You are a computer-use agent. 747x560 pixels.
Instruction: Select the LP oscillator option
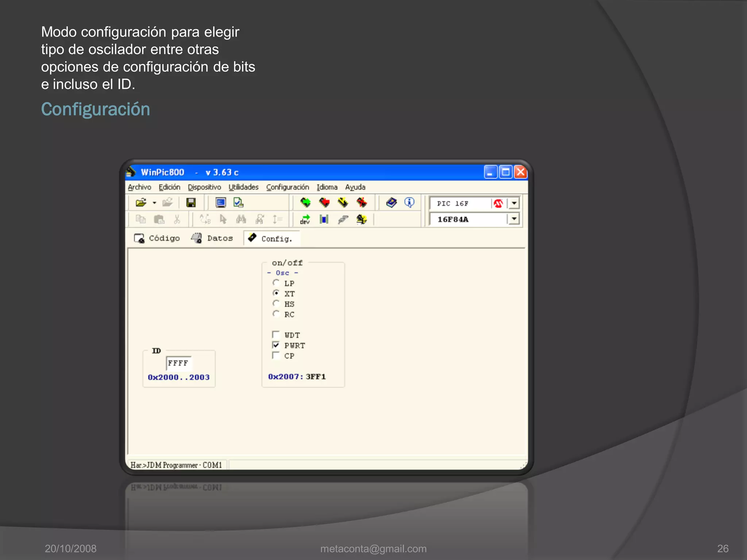[x=276, y=283]
